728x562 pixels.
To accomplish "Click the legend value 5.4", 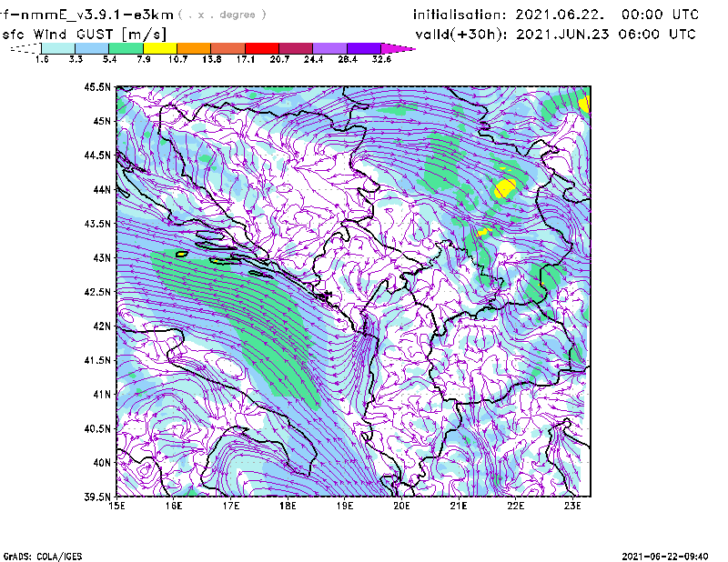I will click(109, 59).
